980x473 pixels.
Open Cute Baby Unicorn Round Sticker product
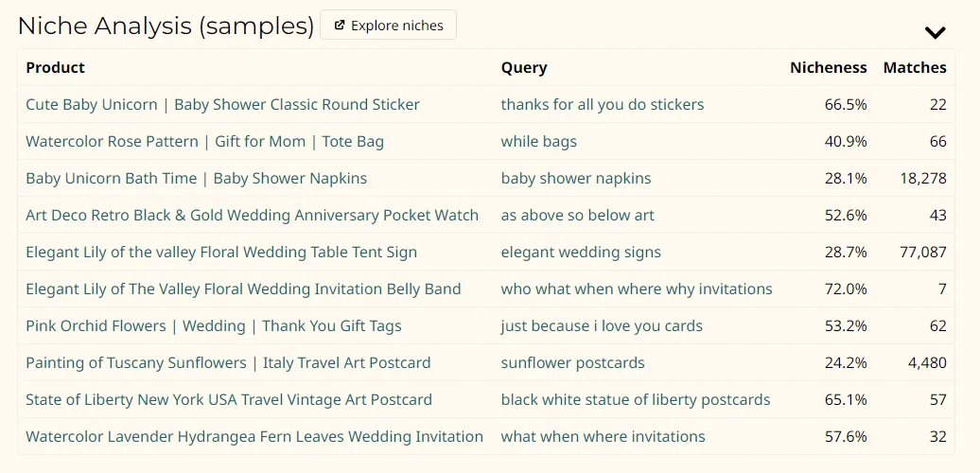[x=222, y=104]
